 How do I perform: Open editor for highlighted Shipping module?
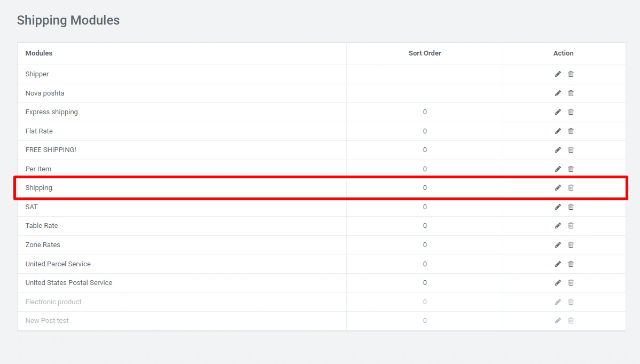click(x=558, y=188)
